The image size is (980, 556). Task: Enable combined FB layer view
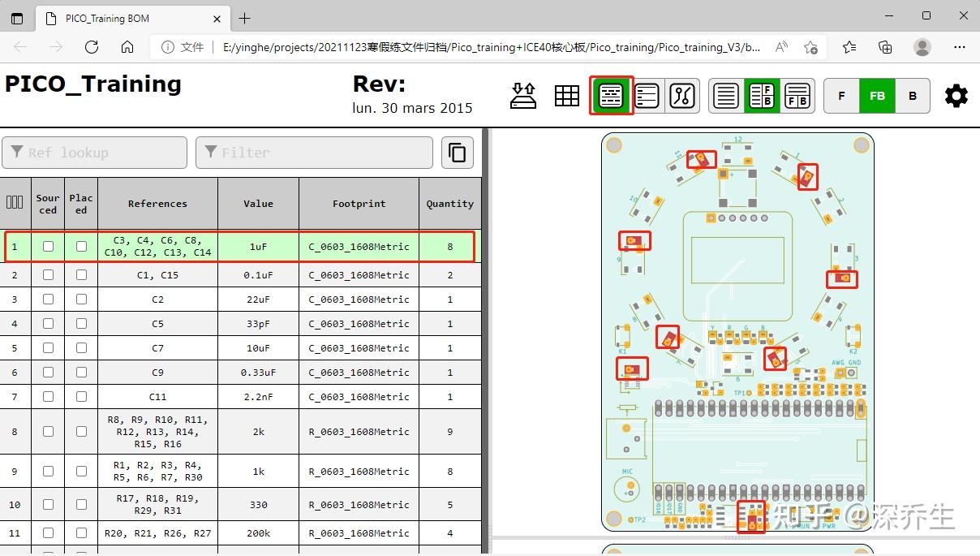[x=877, y=95]
